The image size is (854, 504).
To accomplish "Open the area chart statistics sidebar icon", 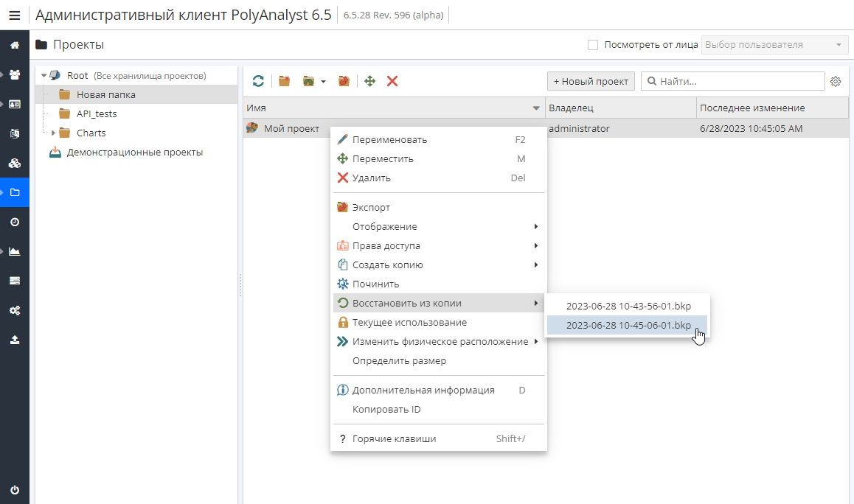I will coord(15,251).
